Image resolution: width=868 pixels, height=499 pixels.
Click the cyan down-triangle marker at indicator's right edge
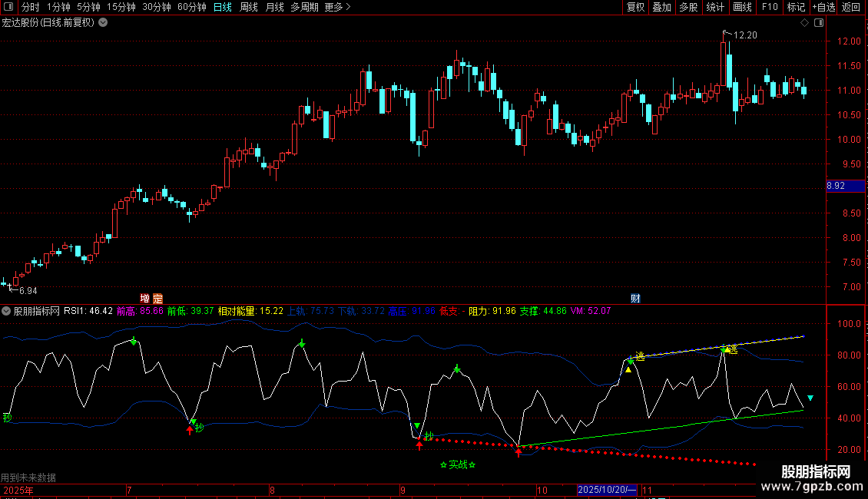click(x=810, y=398)
